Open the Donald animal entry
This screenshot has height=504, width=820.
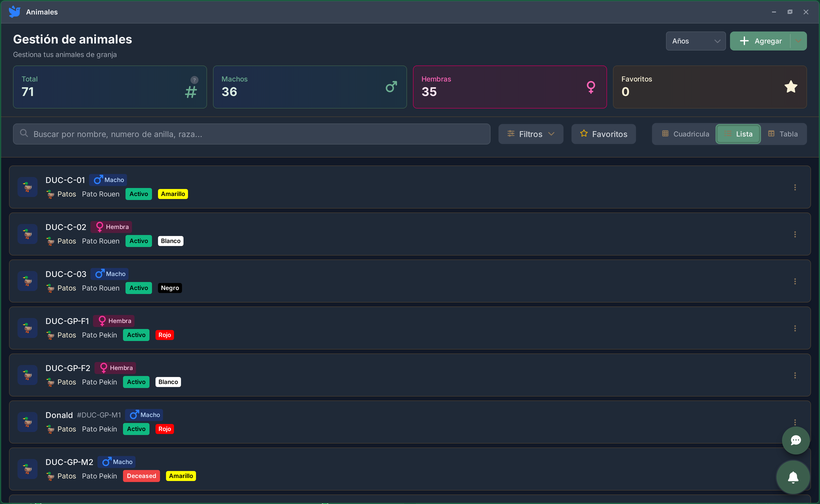[59, 415]
